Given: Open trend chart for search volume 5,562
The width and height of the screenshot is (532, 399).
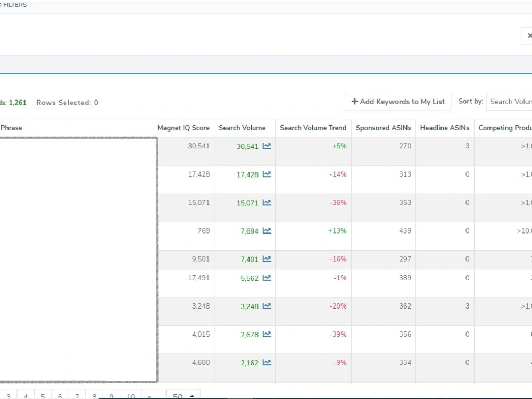Looking at the screenshot, I should [267, 278].
